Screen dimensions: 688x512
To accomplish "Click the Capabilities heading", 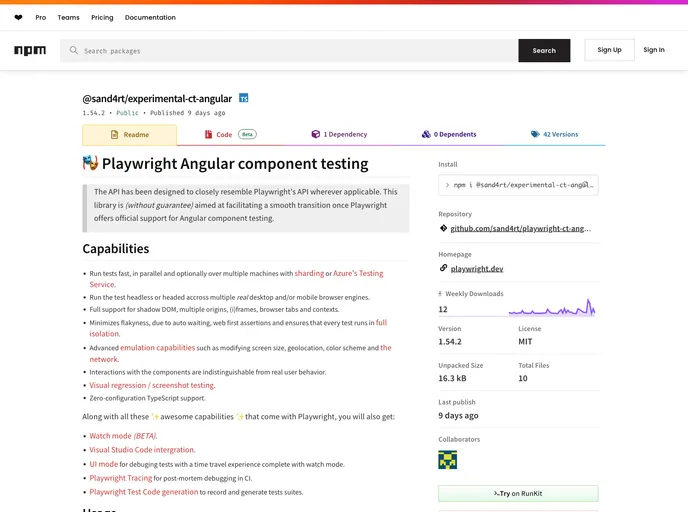I will 116,249.
